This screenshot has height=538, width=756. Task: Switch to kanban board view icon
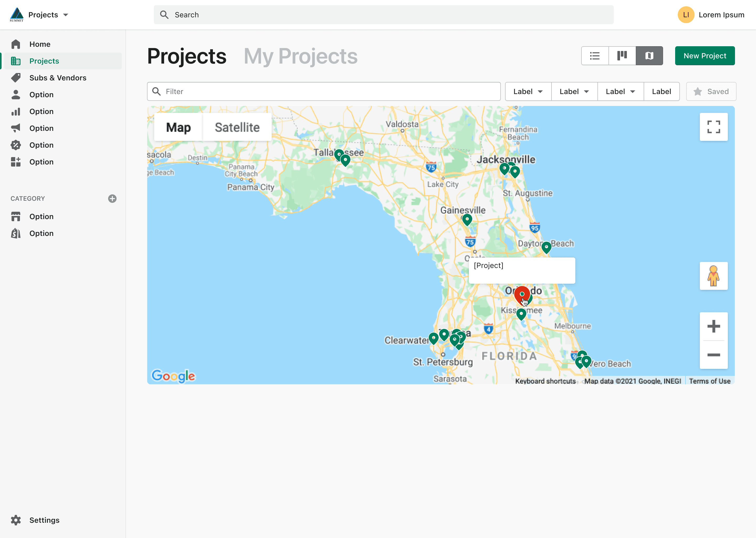coord(622,56)
